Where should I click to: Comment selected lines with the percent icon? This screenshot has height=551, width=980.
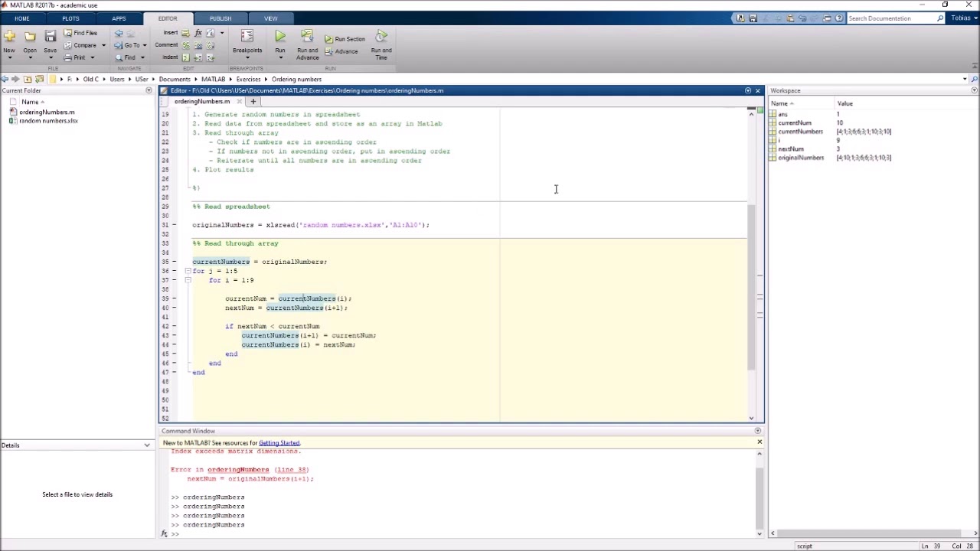pos(186,45)
